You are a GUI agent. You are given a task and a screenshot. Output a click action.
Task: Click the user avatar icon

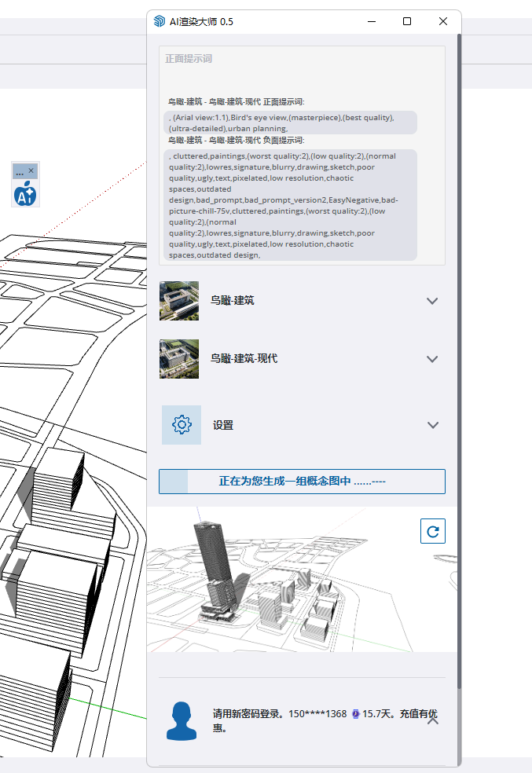tap(182, 720)
